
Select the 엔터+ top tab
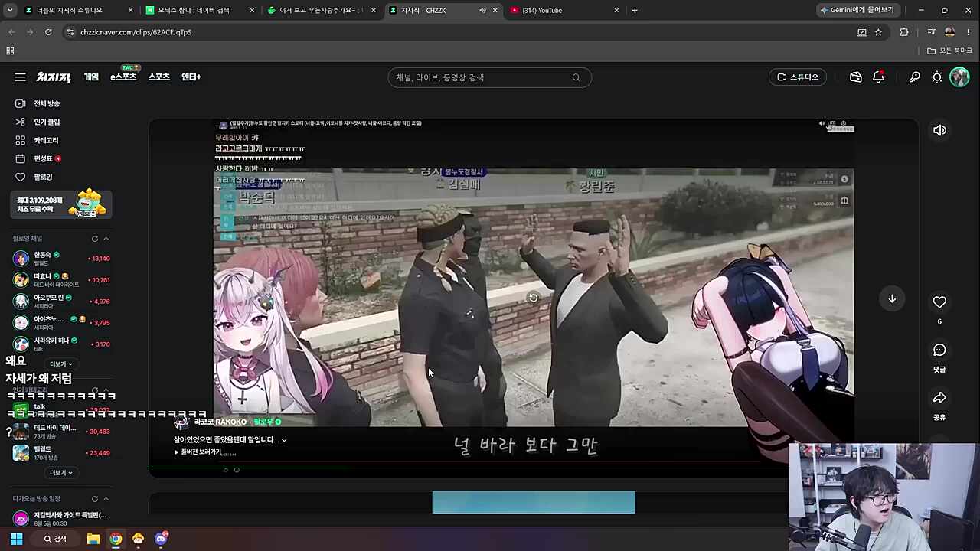[x=191, y=77]
